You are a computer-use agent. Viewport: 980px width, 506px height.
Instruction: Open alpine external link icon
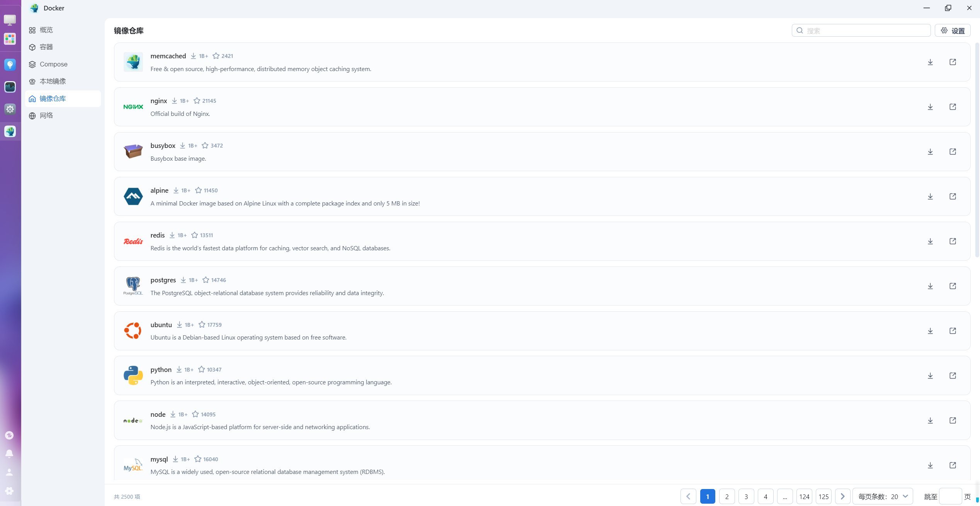pos(953,196)
